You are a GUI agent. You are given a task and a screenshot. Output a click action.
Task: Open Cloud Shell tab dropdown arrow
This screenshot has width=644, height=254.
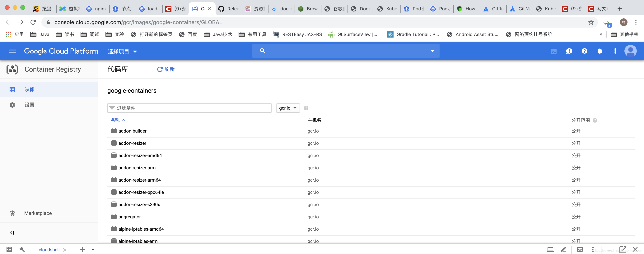[93, 250]
